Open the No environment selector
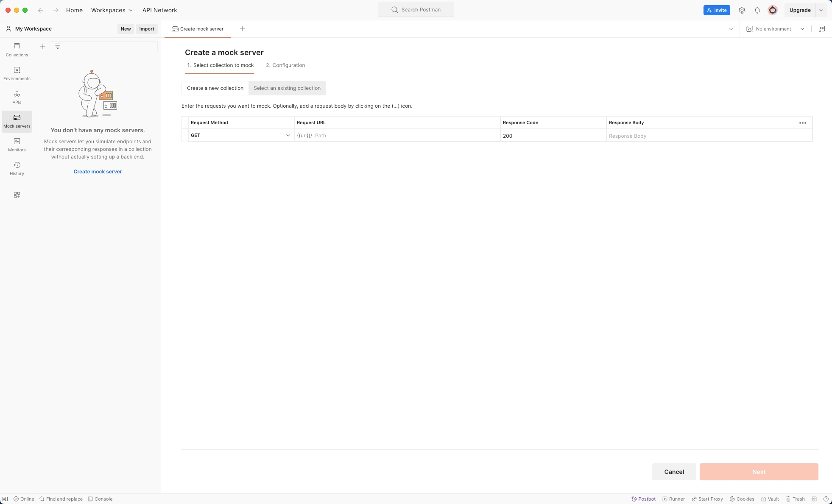 [x=775, y=29]
